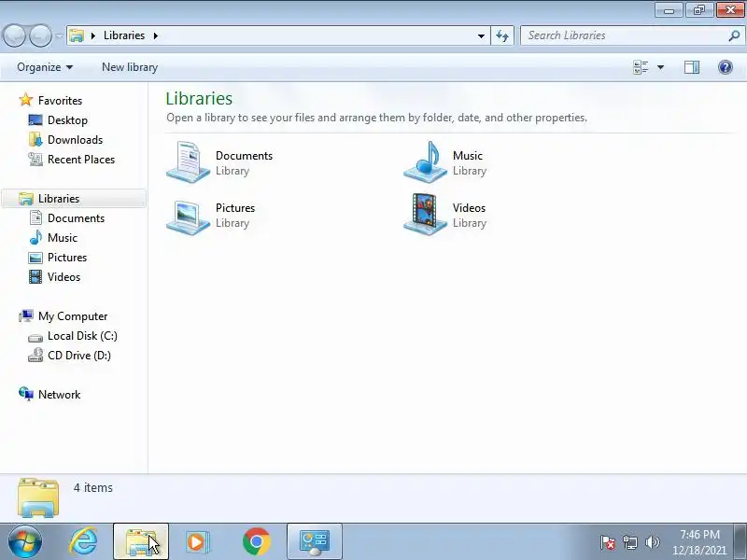This screenshot has width=747, height=560.
Task: Create a New library
Action: 130,67
